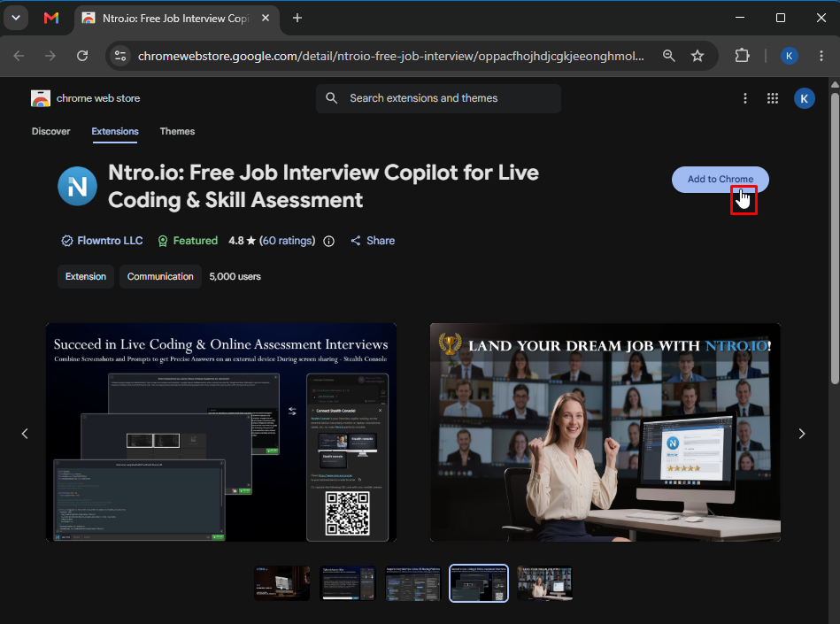Select the fifth carousel thumbnail
Screen dimensions: 840x624
pyautogui.click(x=545, y=583)
